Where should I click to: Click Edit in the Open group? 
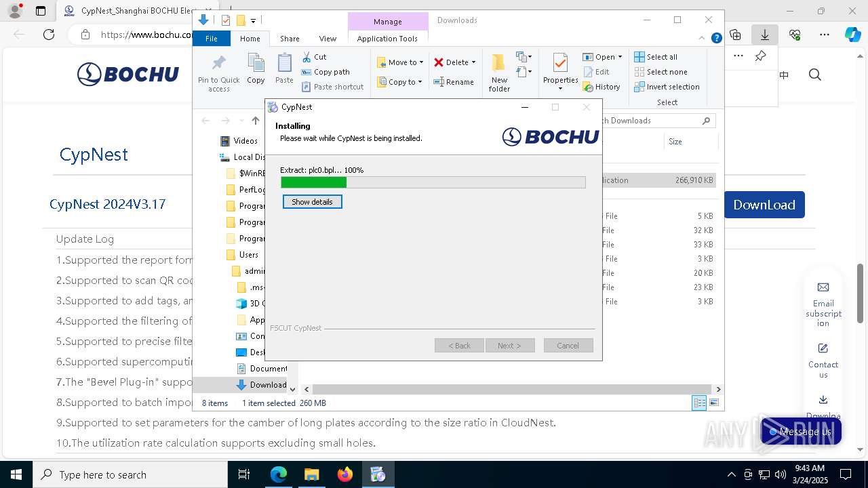pyautogui.click(x=596, y=72)
